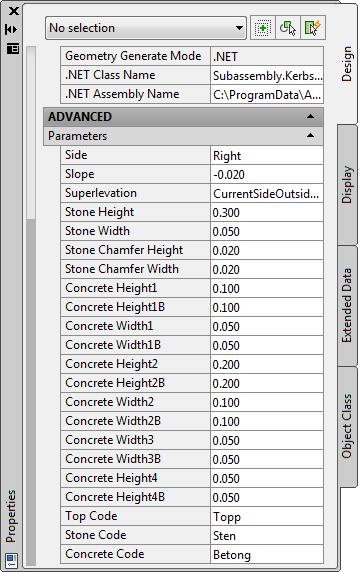Open the Extended Data tab
The width and height of the screenshot is (362, 572).
(347, 306)
